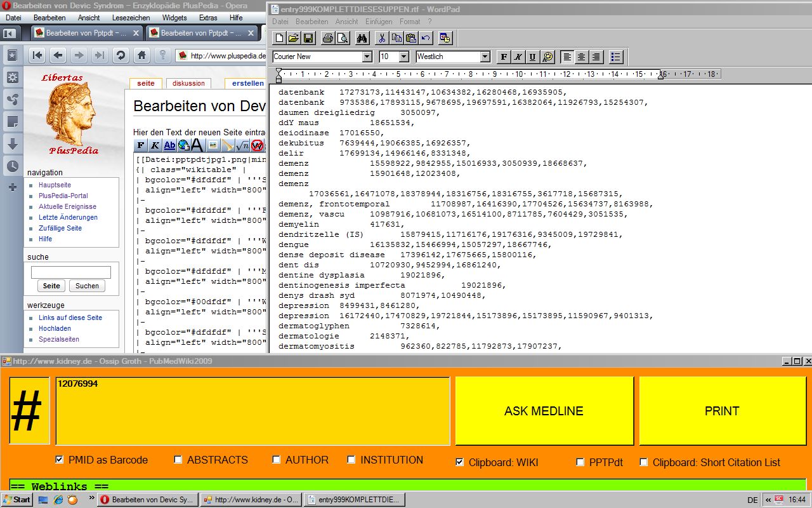Click Cut scissors icon in WordPad
Image resolution: width=812 pixels, height=508 pixels.
[x=381, y=38]
